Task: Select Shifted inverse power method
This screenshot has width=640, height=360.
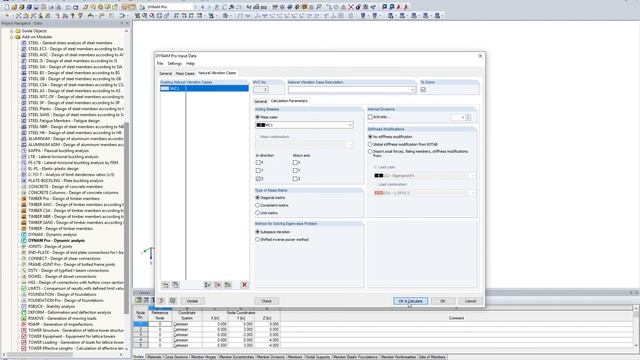Action: coord(258,240)
